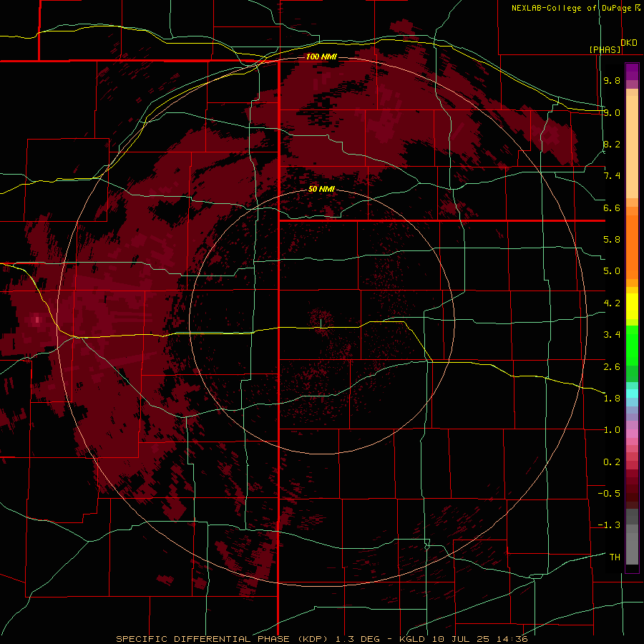644x644 pixels.
Task: Click the -1.3 value on the color scale
Action: (609, 525)
